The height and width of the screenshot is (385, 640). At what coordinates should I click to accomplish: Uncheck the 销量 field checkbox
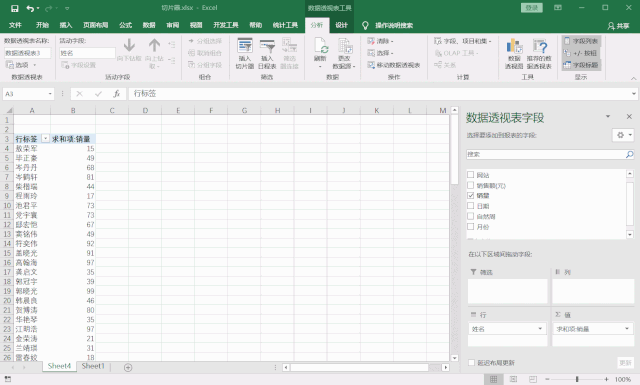pyautogui.click(x=471, y=196)
